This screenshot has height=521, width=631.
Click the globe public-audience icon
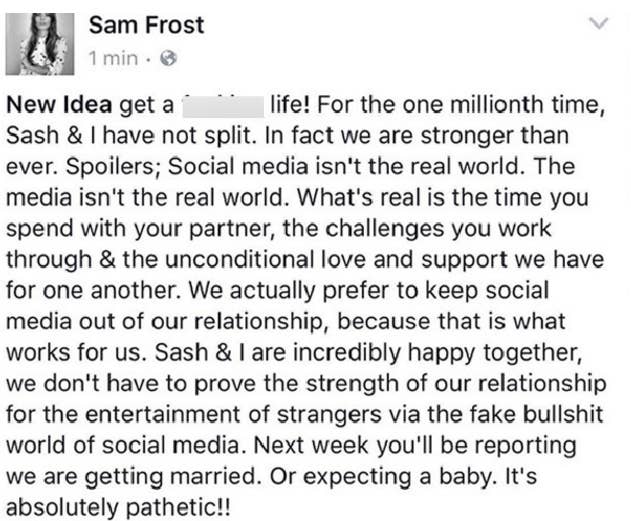[169, 59]
